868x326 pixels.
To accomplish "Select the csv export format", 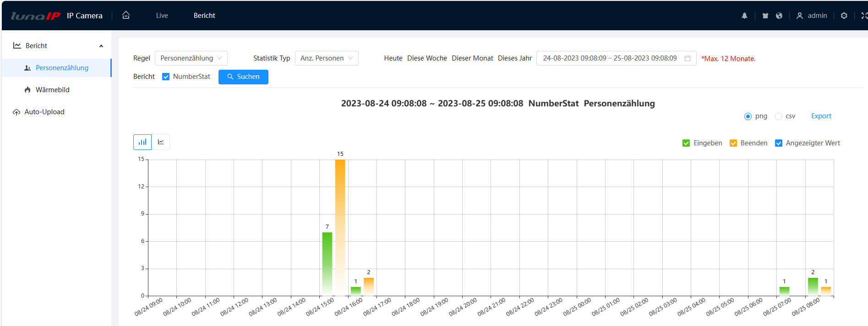I will tap(779, 116).
